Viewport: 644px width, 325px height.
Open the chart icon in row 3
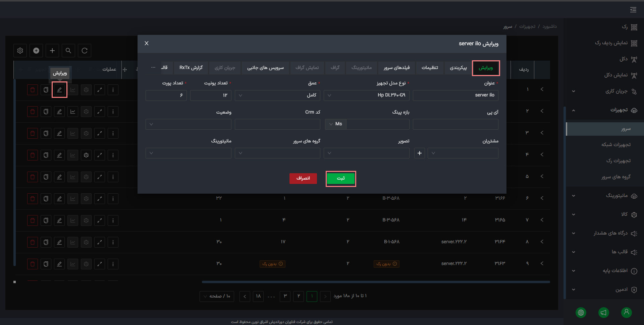[x=73, y=133]
